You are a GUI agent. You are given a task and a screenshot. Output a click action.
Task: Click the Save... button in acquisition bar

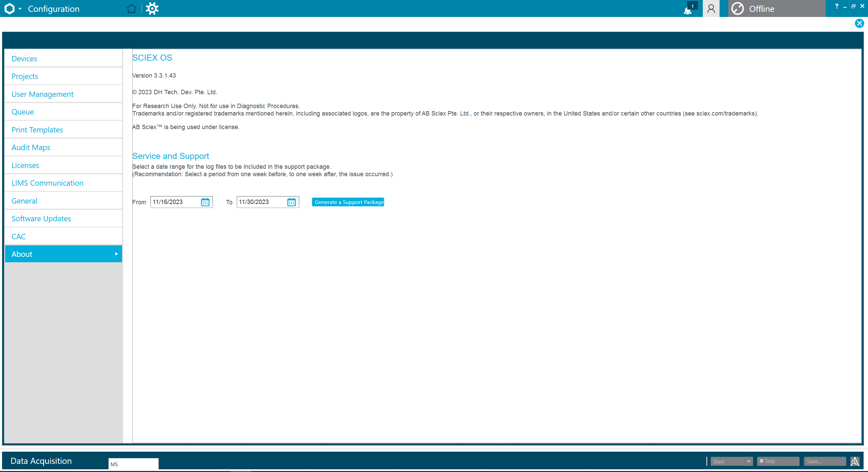coord(825,461)
